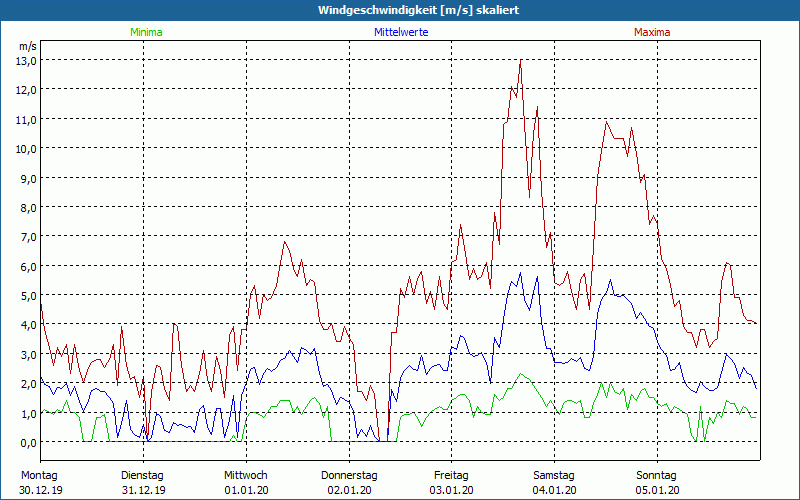Select the Mittwoch day label

point(245,475)
